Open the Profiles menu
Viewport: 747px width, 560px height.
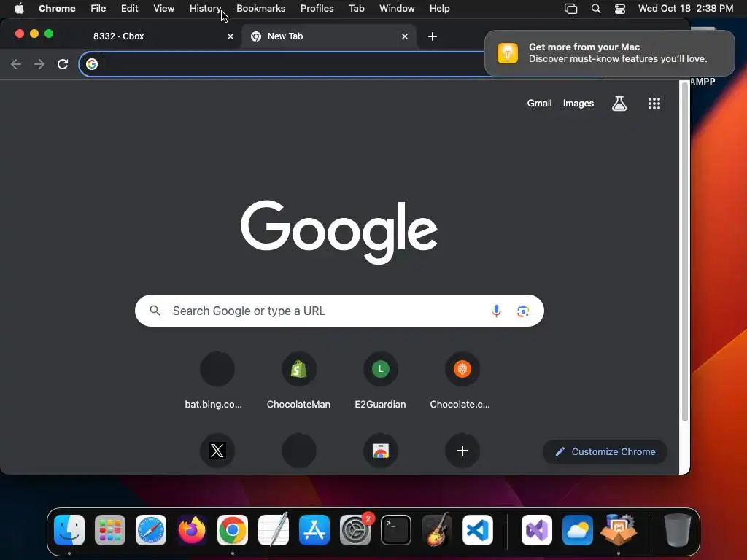coord(317,9)
